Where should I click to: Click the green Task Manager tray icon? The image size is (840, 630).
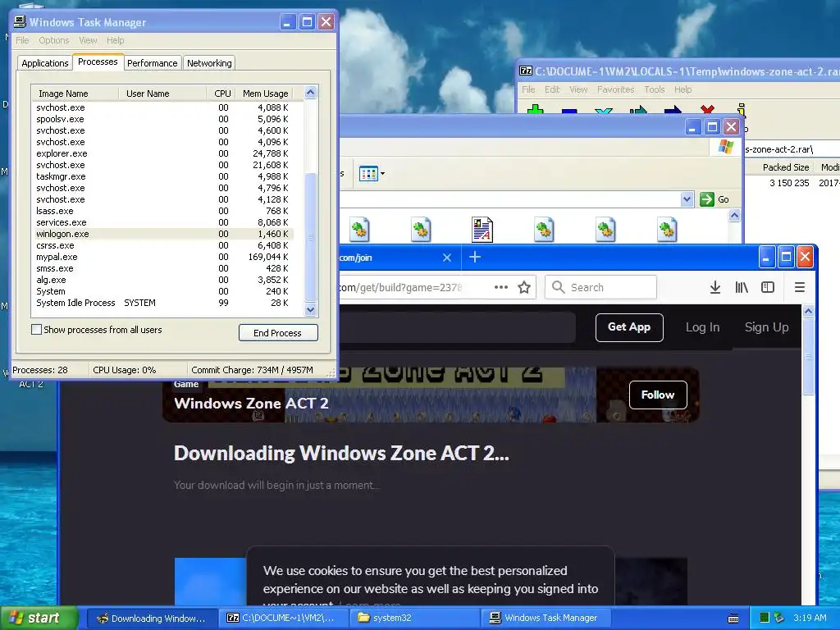[765, 618]
